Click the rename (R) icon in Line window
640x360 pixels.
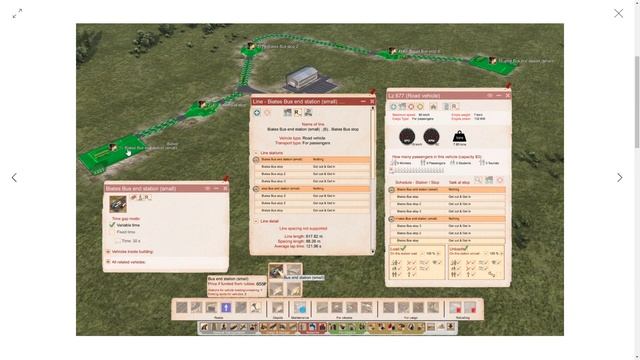click(x=298, y=113)
